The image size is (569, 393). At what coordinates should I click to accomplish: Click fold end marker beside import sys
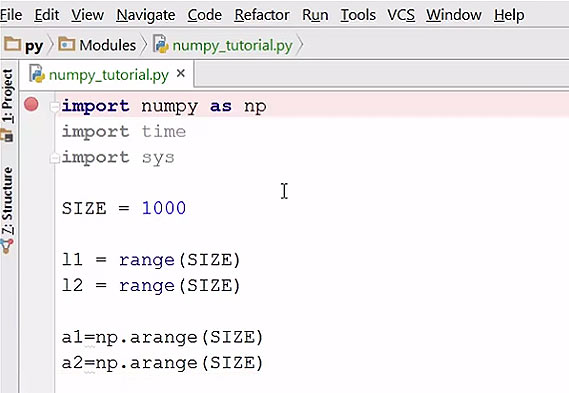pos(54,158)
